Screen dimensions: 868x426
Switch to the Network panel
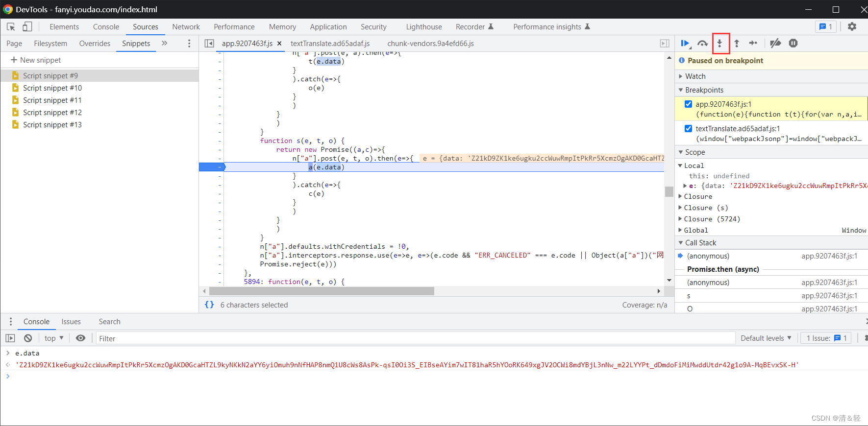tap(186, 27)
